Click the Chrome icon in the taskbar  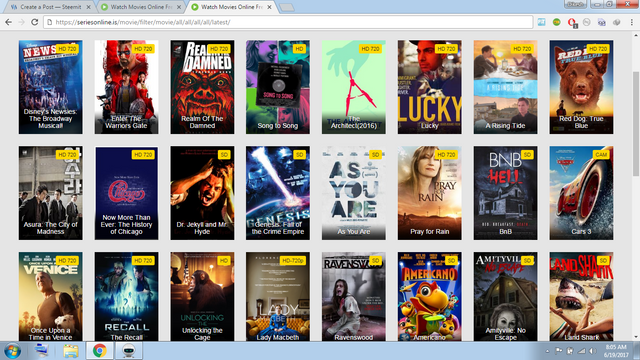coord(100,351)
